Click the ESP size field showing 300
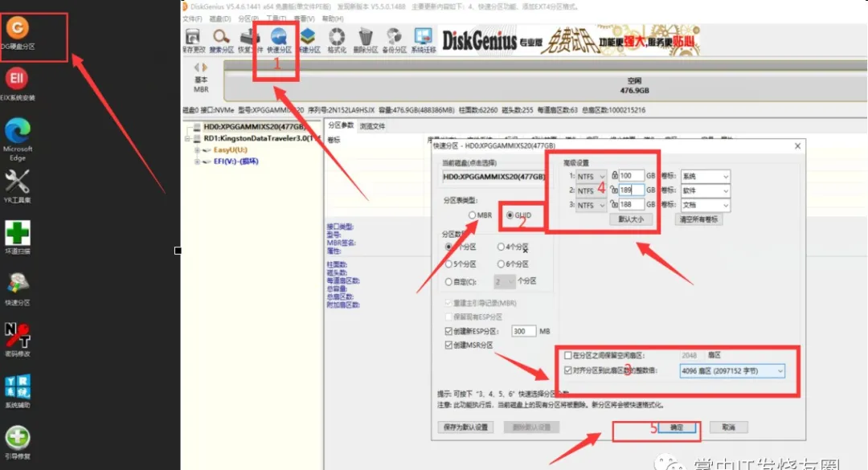This screenshot has width=868, height=470. pyautogui.click(x=523, y=331)
